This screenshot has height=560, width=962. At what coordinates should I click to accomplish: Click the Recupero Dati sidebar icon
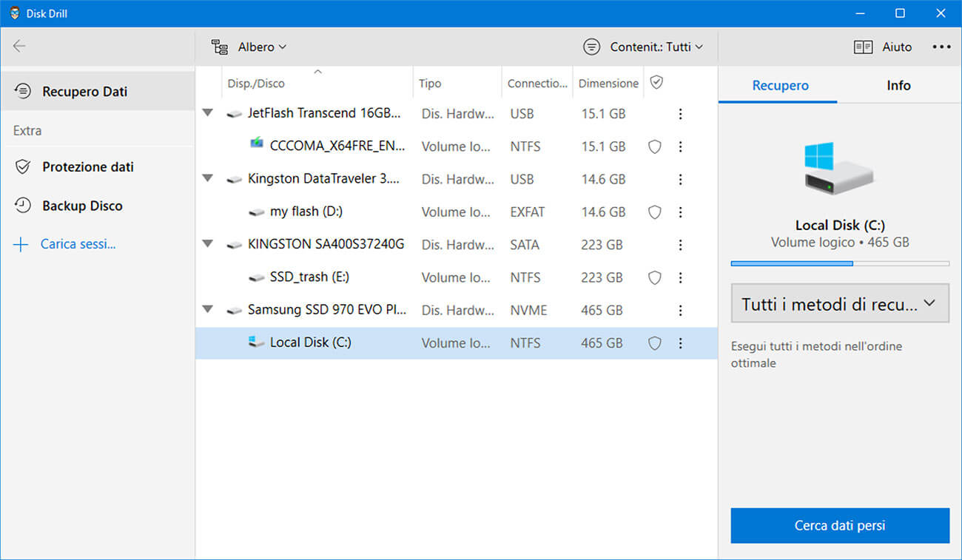coord(23,91)
